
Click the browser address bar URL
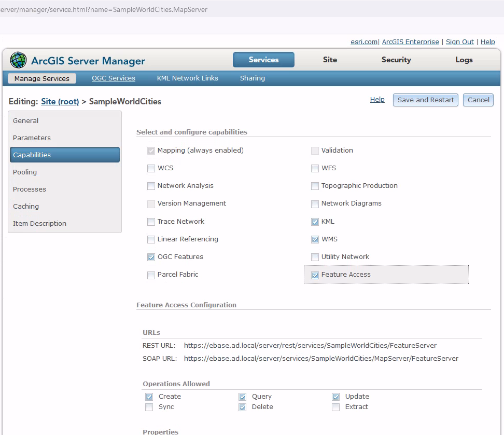(104, 10)
